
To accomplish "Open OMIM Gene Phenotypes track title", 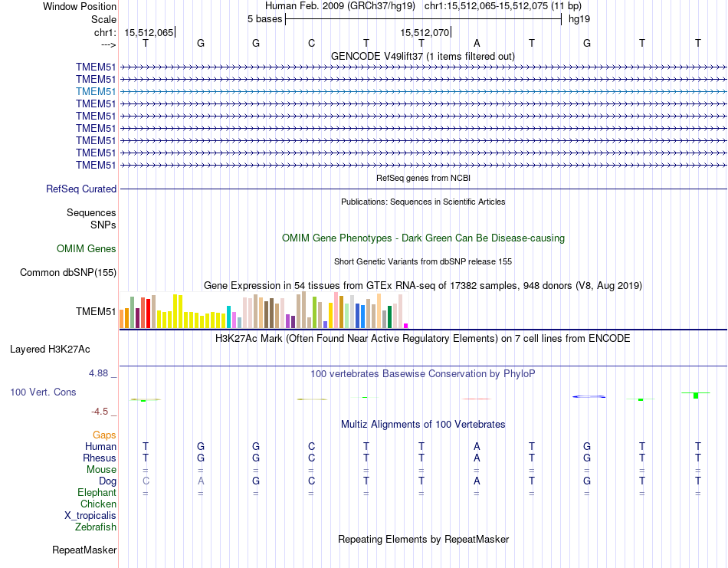I will tap(423, 238).
